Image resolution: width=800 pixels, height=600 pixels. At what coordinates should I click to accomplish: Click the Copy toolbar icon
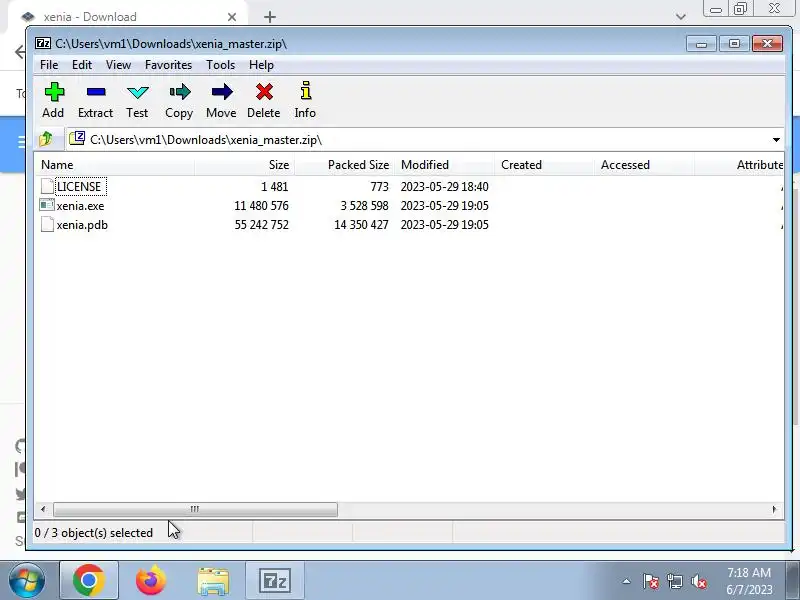click(179, 92)
